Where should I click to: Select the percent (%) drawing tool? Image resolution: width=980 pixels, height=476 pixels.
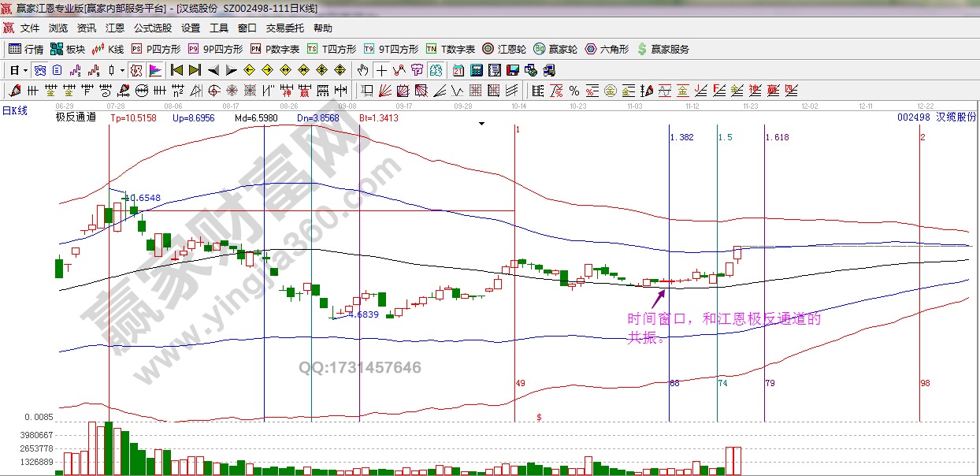tap(574, 90)
